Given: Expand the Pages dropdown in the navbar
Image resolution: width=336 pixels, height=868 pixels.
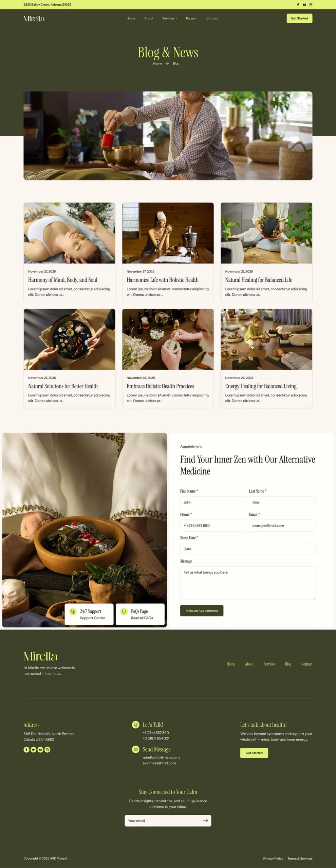Looking at the screenshot, I should [x=192, y=18].
